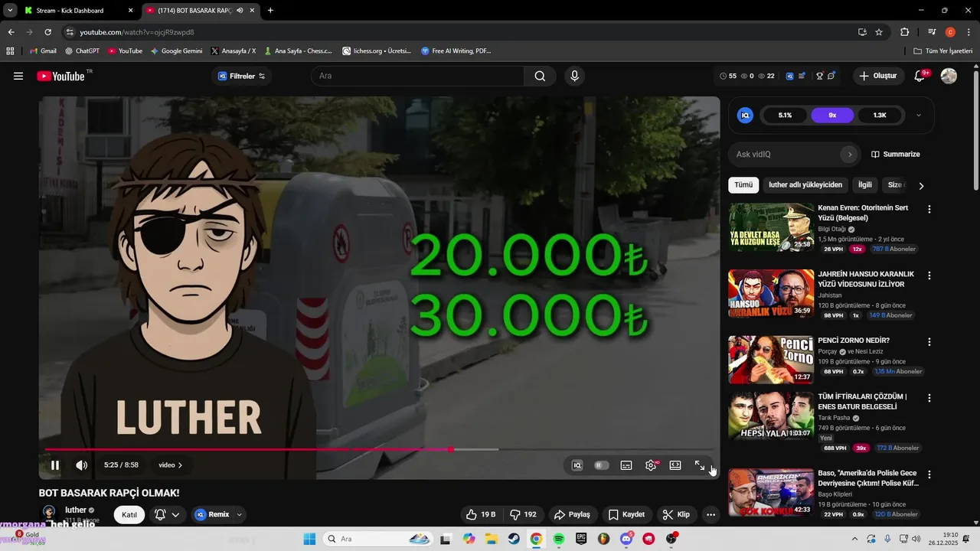Open luther channel name link
The height and width of the screenshot is (551, 980).
76,510
